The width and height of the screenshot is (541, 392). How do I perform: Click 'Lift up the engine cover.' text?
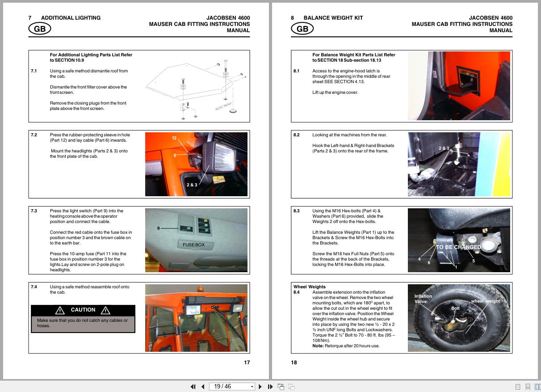tap(335, 93)
